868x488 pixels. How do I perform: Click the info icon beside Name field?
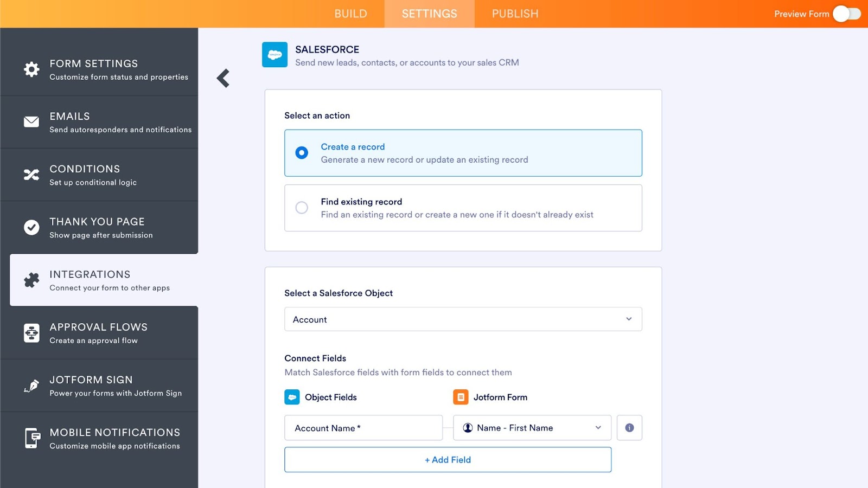tap(629, 428)
